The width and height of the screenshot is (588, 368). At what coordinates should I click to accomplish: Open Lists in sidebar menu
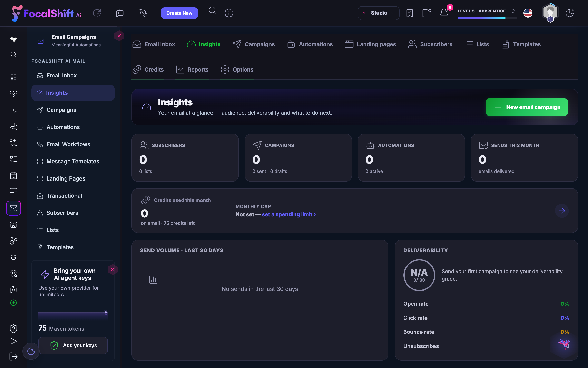coord(73,230)
